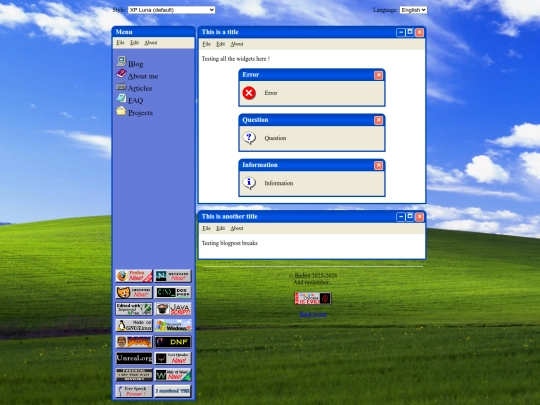Open the About me link
Image resolution: width=540 pixels, height=405 pixels.
pyautogui.click(x=143, y=76)
